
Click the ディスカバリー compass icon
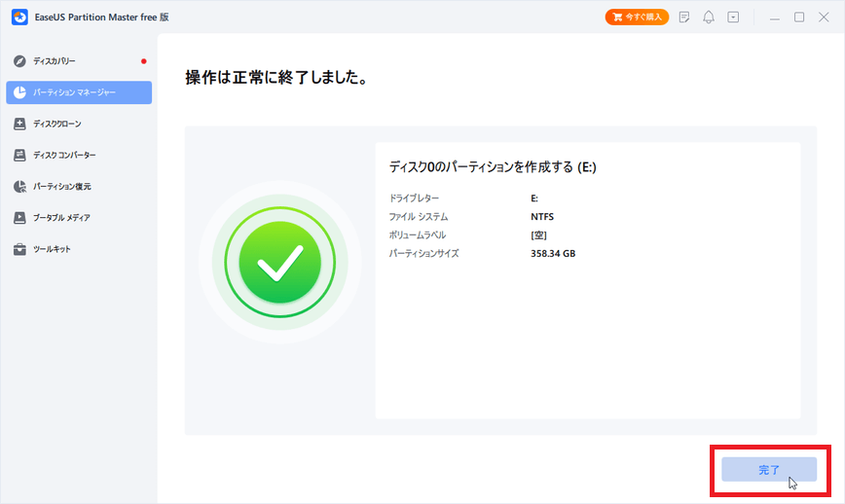(x=19, y=61)
